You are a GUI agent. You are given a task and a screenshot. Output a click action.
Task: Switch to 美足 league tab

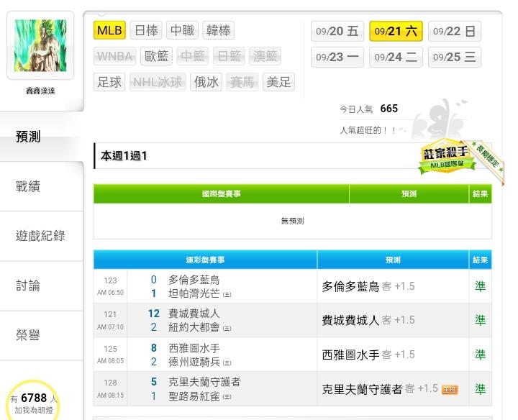point(279,82)
